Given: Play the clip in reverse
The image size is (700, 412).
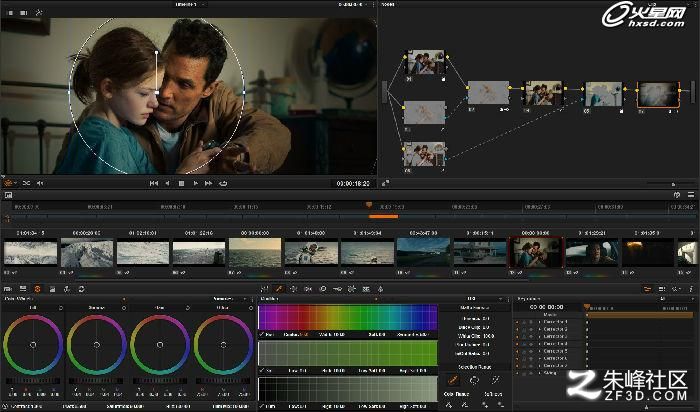Looking at the screenshot, I should [167, 183].
